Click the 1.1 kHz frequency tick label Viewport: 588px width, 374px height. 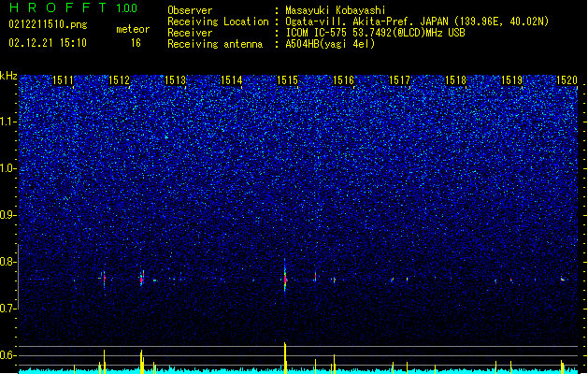click(x=8, y=122)
